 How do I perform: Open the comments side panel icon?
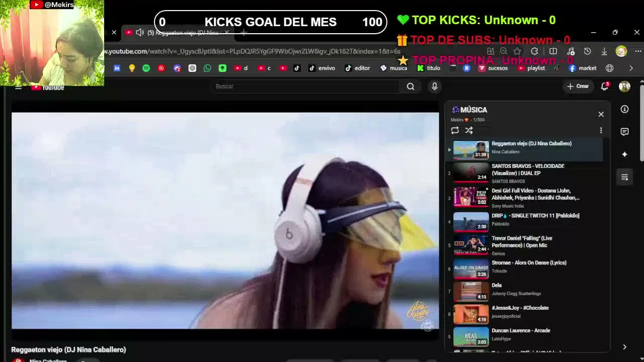[624, 132]
